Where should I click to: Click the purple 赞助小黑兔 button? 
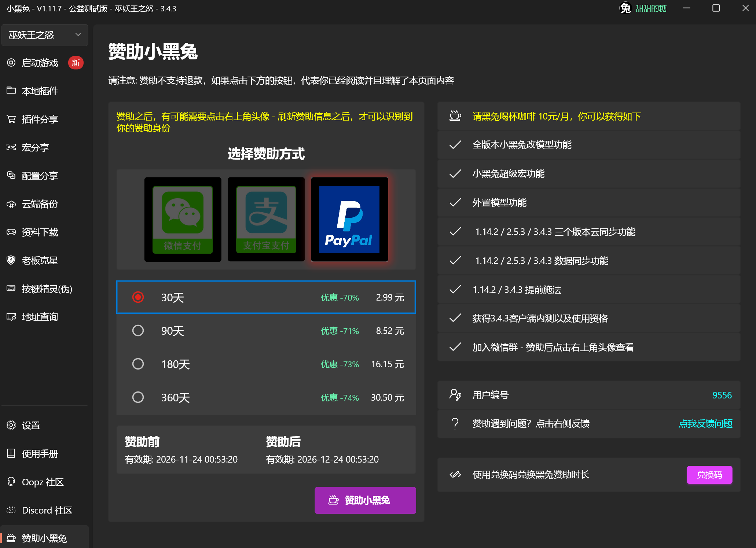coord(365,500)
